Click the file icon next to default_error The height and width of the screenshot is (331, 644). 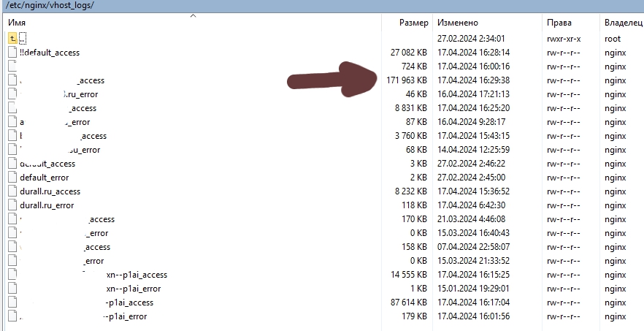tap(12, 178)
